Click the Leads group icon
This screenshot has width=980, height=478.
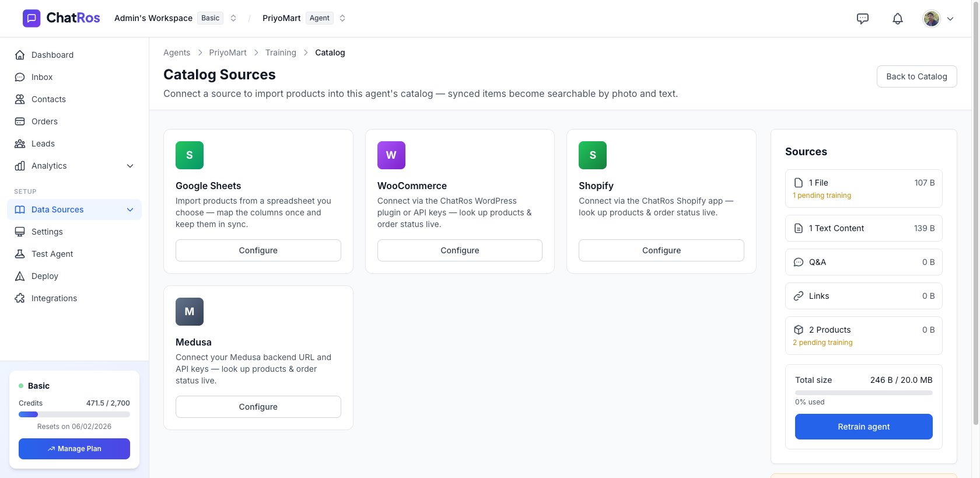point(20,144)
